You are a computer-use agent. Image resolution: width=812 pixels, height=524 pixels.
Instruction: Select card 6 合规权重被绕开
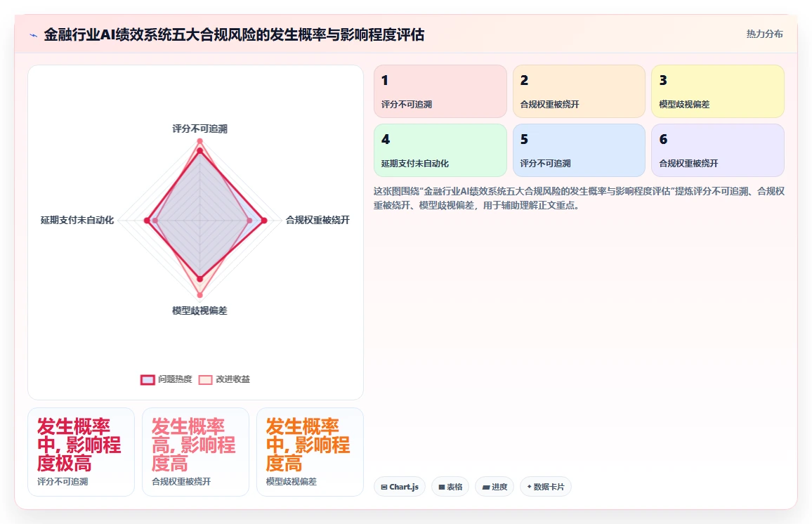[718, 150]
